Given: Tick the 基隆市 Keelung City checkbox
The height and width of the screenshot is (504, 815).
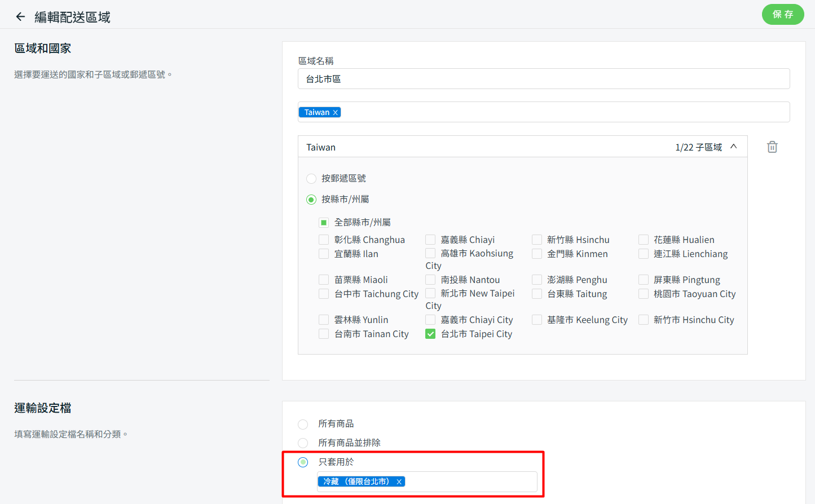Looking at the screenshot, I should point(537,320).
